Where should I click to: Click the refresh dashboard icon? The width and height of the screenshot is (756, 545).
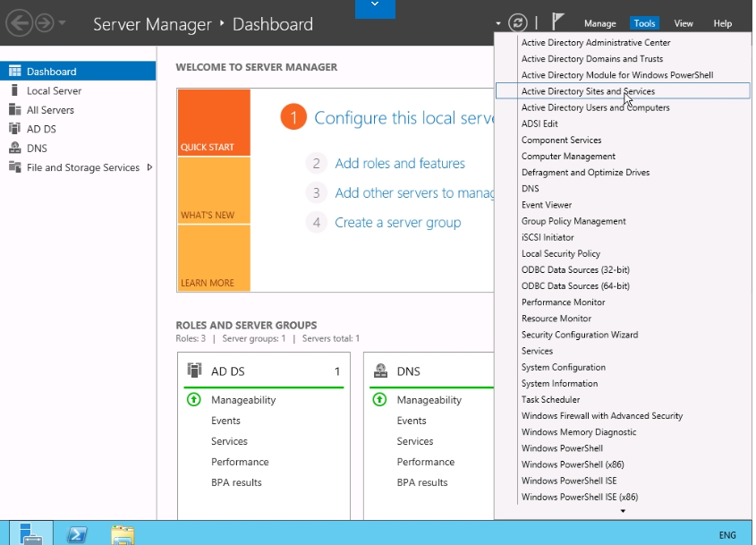click(517, 23)
